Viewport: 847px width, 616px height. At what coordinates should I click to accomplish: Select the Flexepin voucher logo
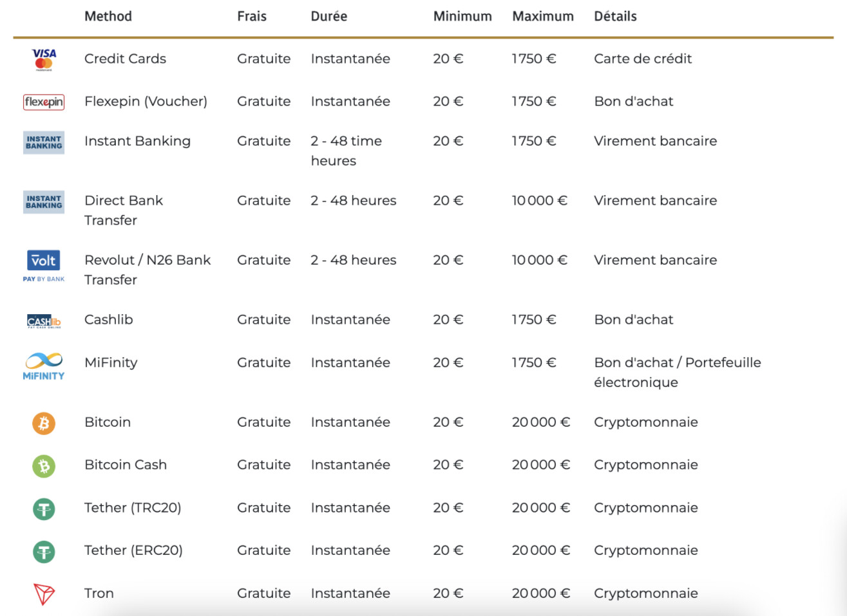(44, 102)
